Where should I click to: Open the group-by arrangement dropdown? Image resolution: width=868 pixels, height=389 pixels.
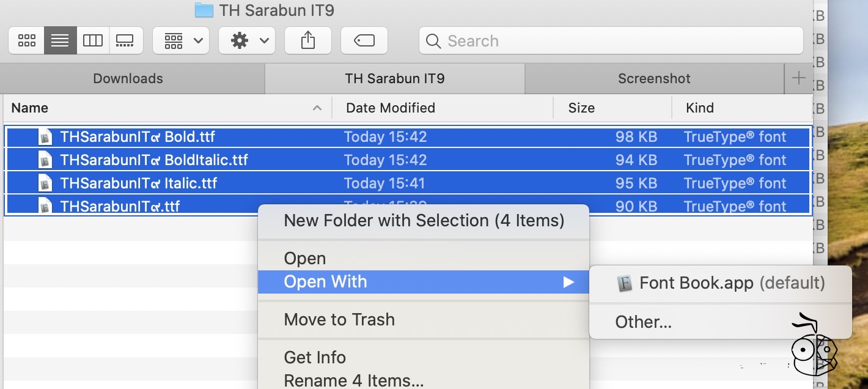coord(181,41)
